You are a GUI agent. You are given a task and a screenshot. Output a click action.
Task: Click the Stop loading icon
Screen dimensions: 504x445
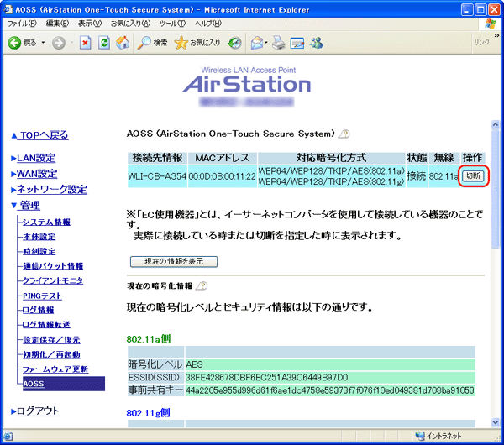tap(85, 43)
